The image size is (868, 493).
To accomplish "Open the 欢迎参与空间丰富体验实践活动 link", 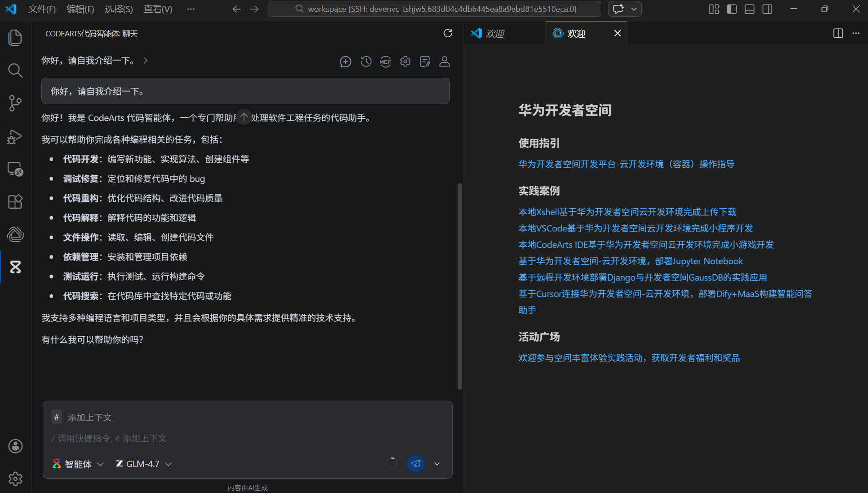I will click(x=629, y=358).
